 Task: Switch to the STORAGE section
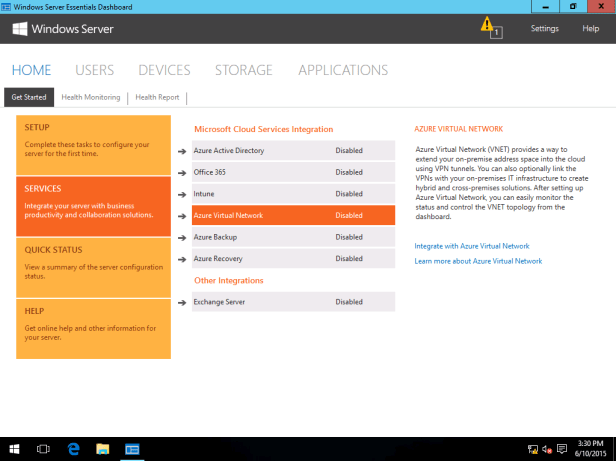click(243, 70)
